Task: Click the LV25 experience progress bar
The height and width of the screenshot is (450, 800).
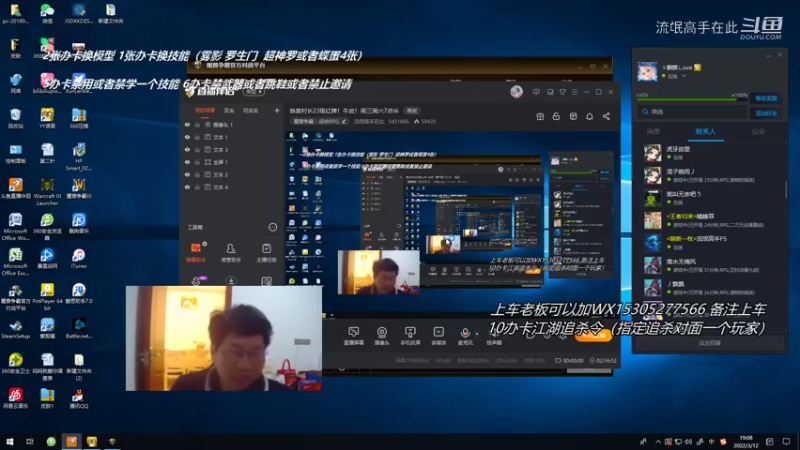Action: (x=692, y=99)
